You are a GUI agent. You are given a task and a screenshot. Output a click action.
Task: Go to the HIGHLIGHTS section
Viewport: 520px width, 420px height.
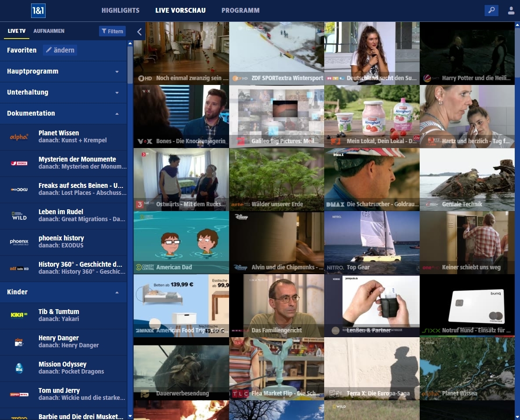point(120,11)
